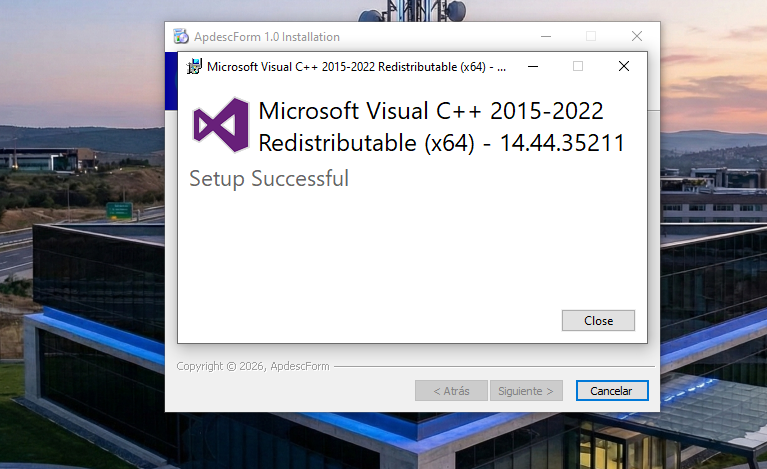
Task: Click the purple Visual Studio logo
Action: coord(220,125)
